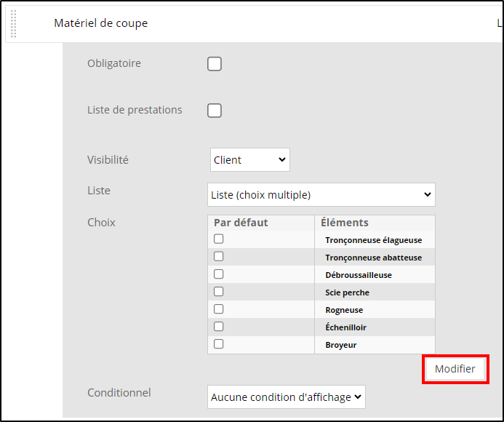
Task: Open the Visibilité dropdown set to Client
Action: click(x=250, y=160)
